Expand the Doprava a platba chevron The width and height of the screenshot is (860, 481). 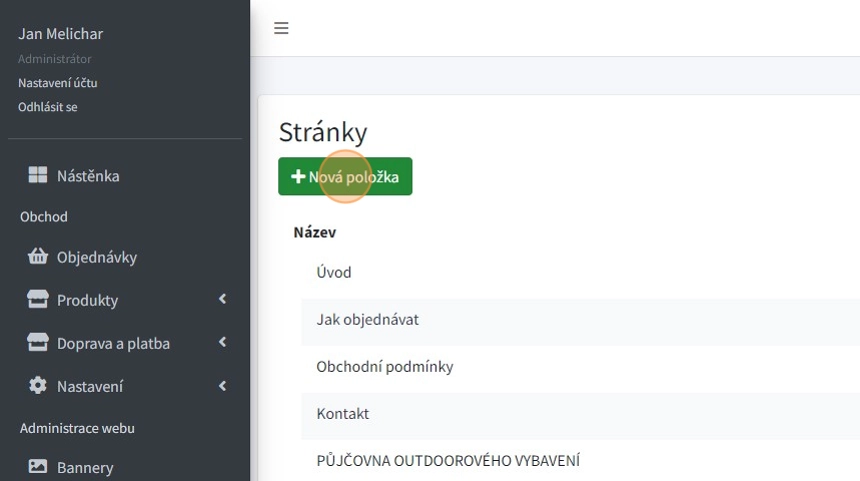[222, 342]
